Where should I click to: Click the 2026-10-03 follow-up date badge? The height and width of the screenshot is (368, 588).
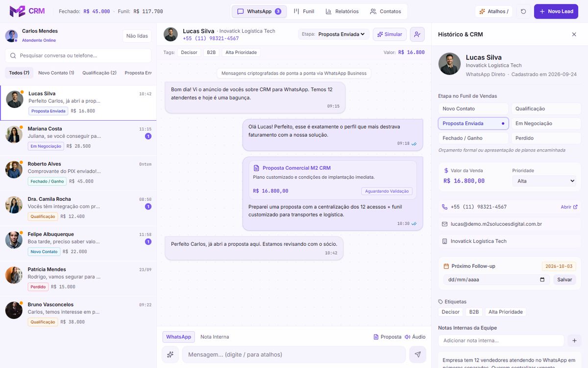(x=559, y=266)
